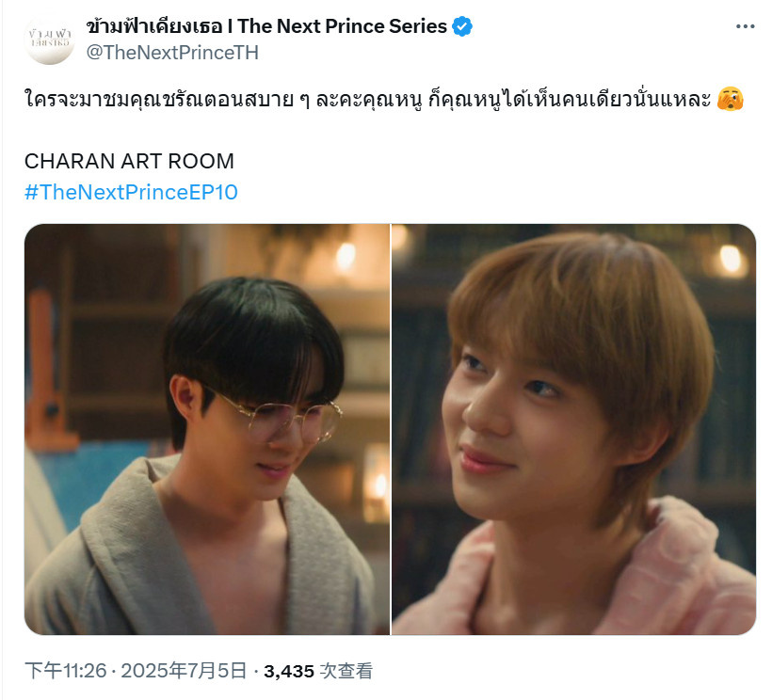Click the CHARAN ART ROOM text
The image size is (772, 700).
(129, 161)
